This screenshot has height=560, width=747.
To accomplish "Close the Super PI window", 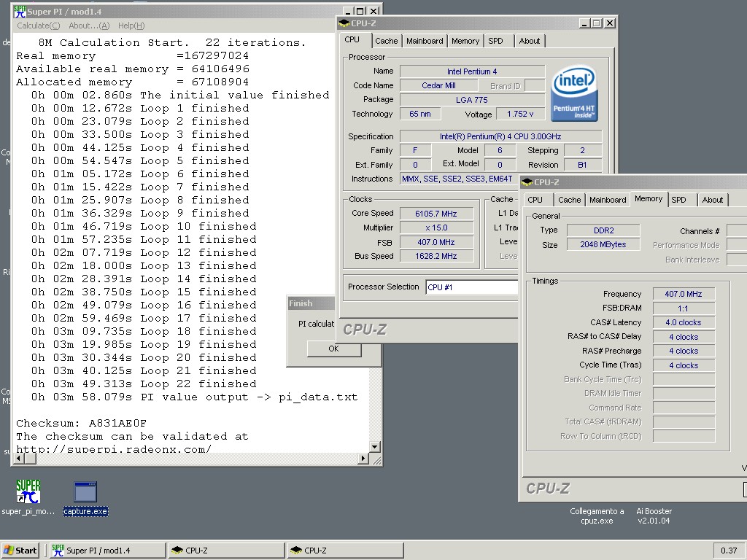I will [x=374, y=11].
